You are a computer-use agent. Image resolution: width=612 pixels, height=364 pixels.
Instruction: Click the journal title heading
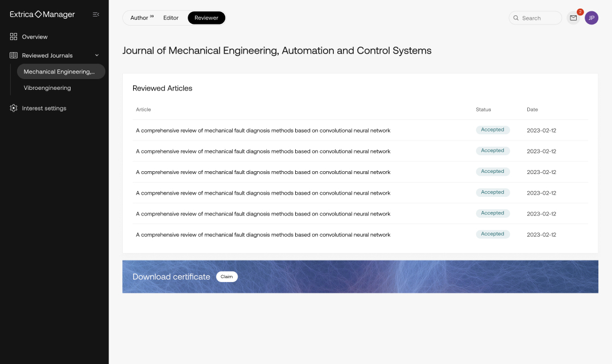click(277, 51)
